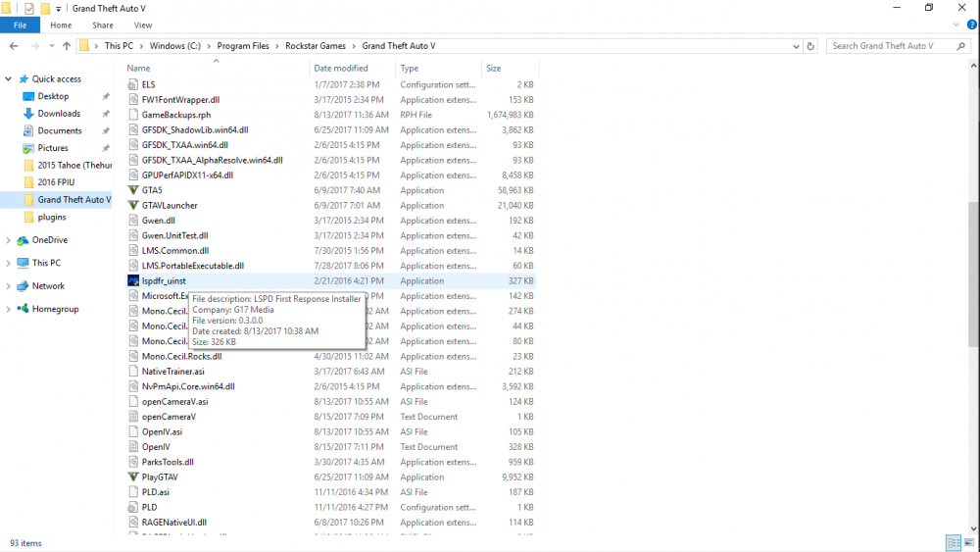Click the Refresh button beside address bar
980x552 pixels.
pyautogui.click(x=810, y=46)
